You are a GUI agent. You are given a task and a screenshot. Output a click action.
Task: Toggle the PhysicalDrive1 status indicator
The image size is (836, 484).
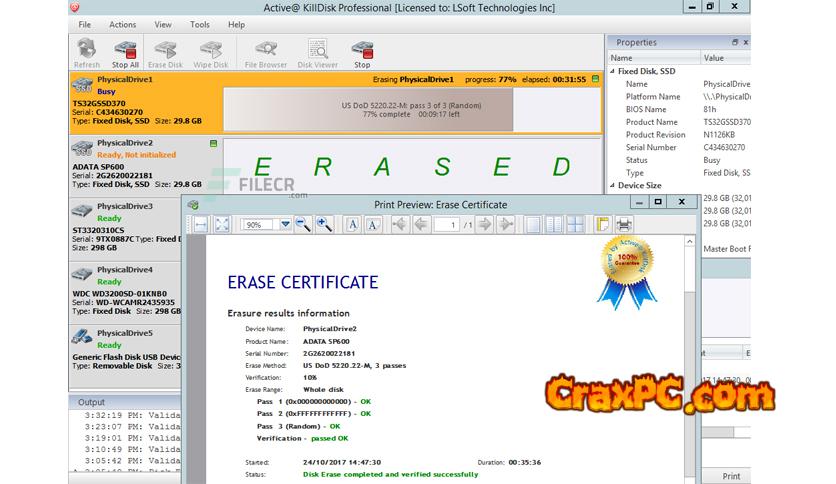click(x=597, y=78)
